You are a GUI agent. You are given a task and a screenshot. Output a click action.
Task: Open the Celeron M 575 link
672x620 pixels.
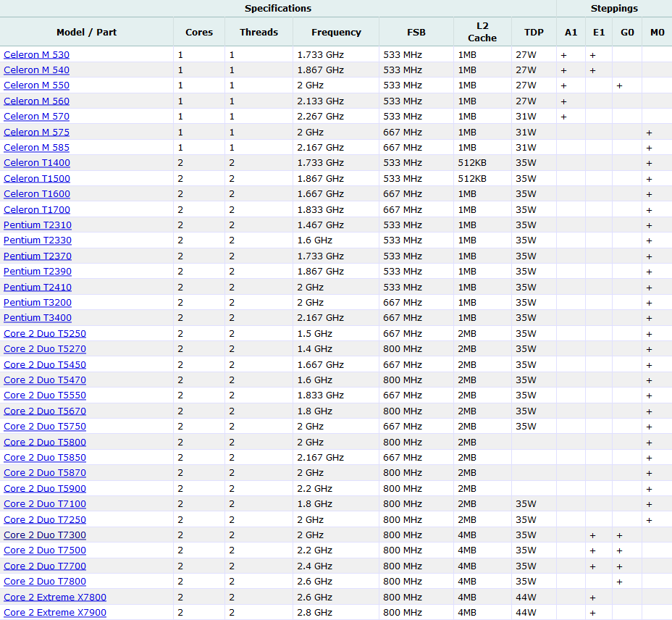[36, 132]
